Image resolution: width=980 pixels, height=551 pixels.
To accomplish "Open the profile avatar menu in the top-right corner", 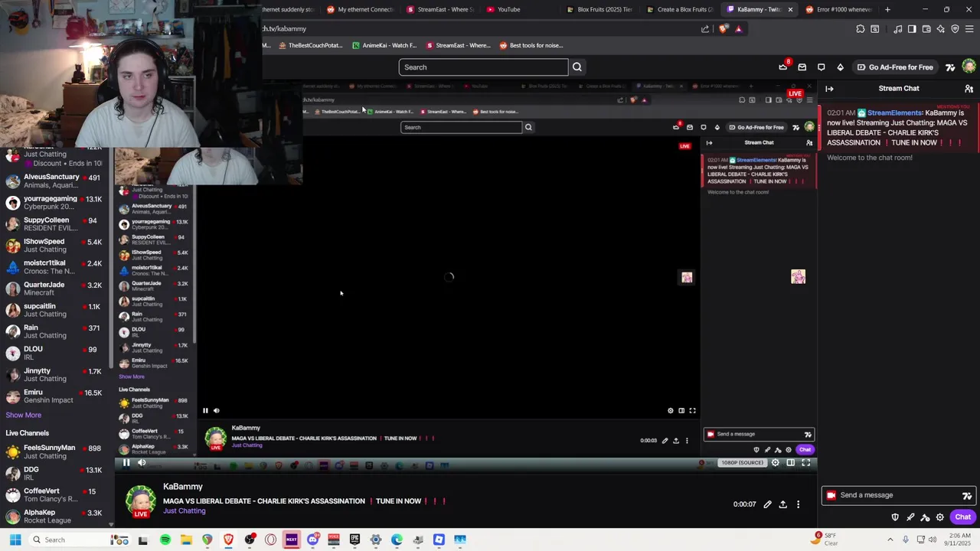I will point(969,67).
